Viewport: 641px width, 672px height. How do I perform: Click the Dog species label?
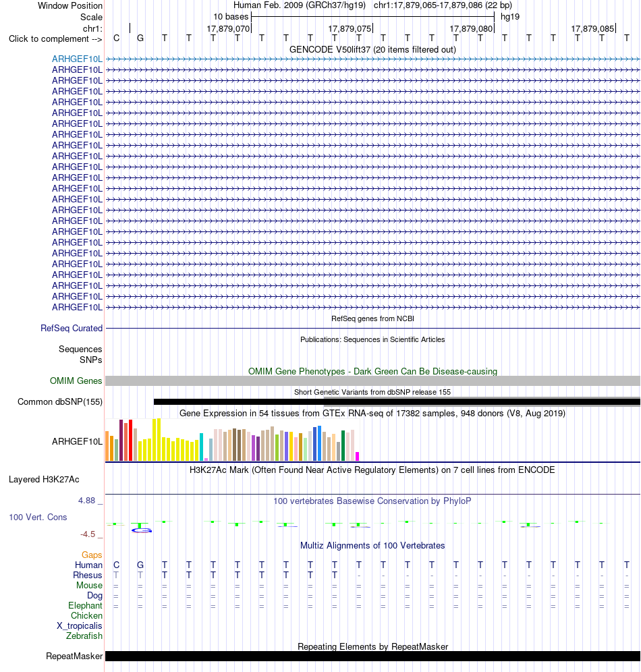coord(94,596)
